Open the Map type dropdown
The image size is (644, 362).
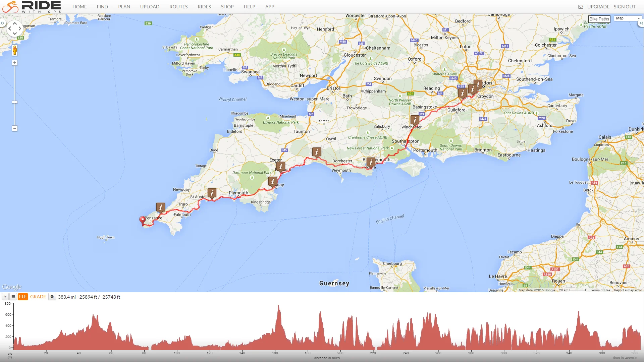(x=628, y=18)
